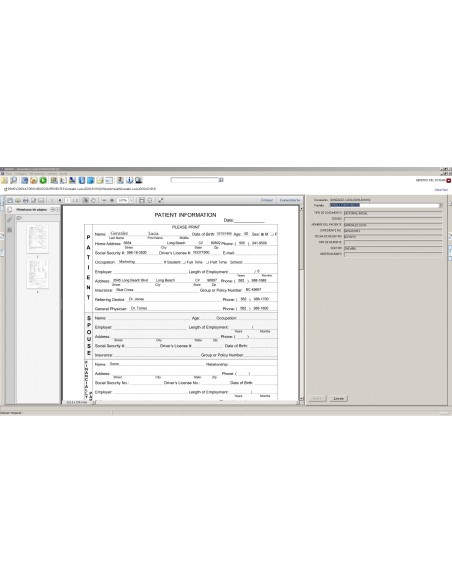
Task: Open the zoom percentage dropdown arrow
Action: 131,200
